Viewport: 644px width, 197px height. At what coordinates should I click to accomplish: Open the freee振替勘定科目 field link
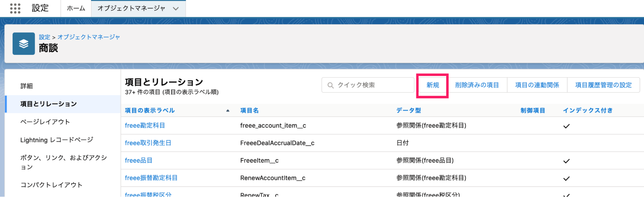coord(151,178)
